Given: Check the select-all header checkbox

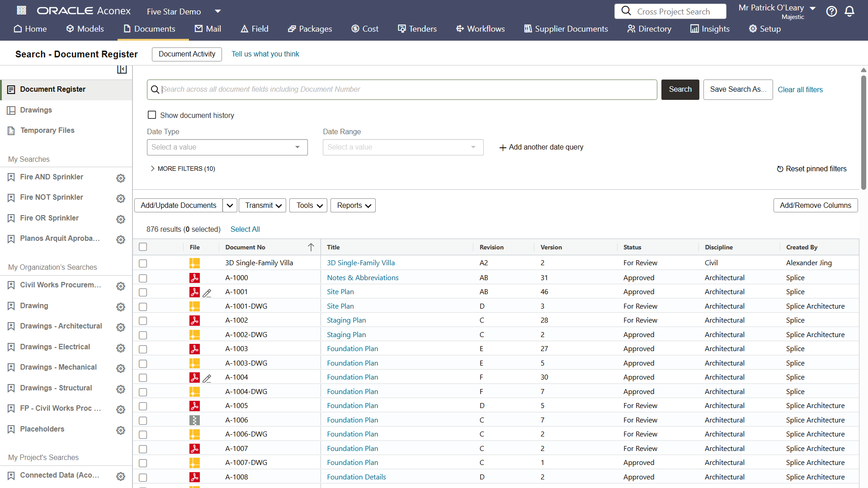Looking at the screenshot, I should 143,247.
